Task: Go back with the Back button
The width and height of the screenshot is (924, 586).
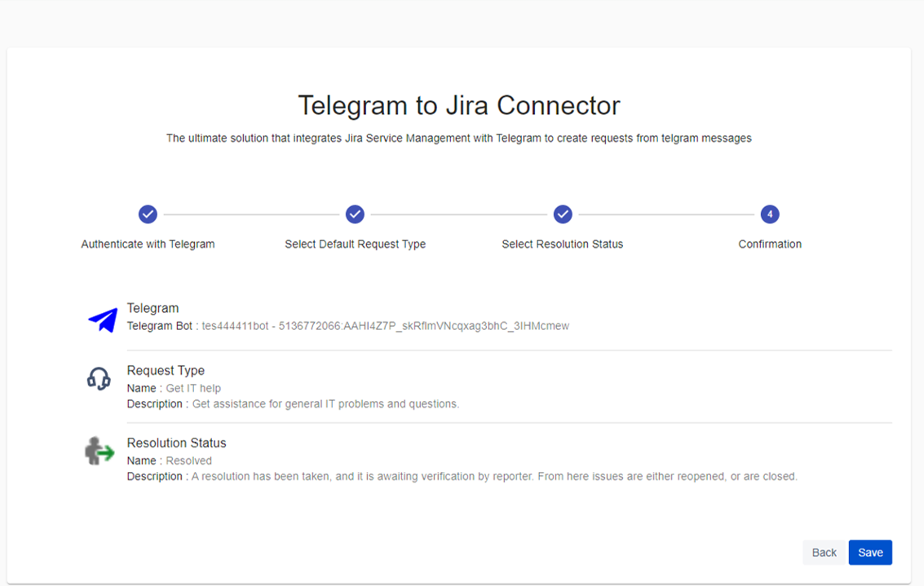Action: coord(824,553)
